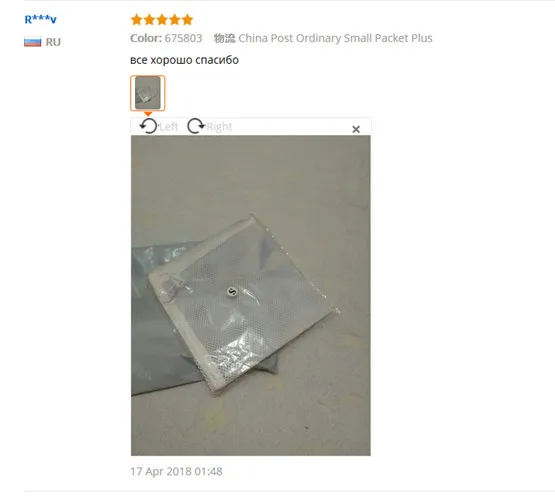The height and width of the screenshot is (500, 555).
Task: Click the first orange rating star
Action: (137, 19)
